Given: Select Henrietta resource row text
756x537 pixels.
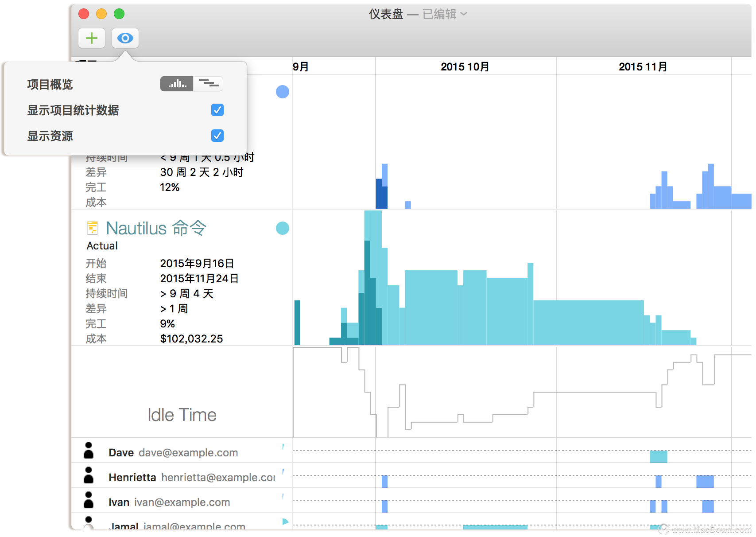Looking at the screenshot, I should [192, 477].
